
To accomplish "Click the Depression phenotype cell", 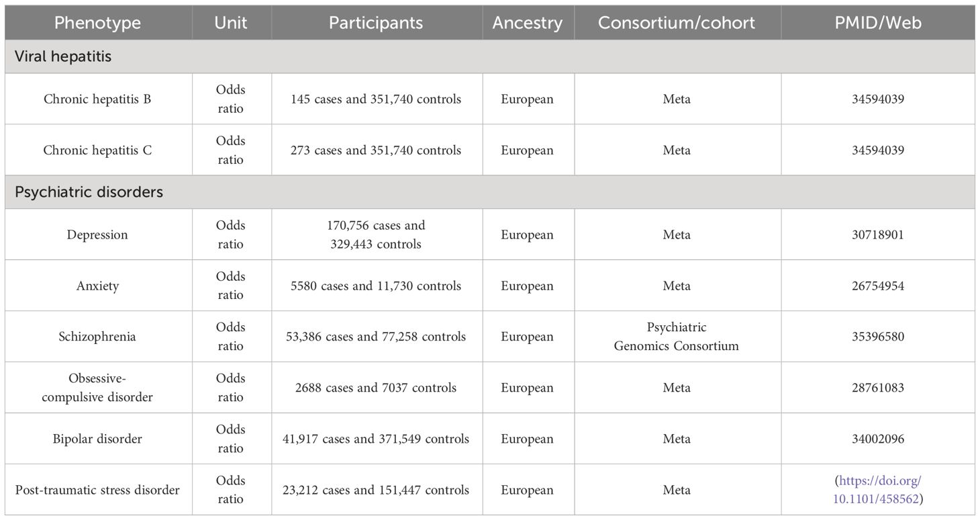I will coord(98,234).
